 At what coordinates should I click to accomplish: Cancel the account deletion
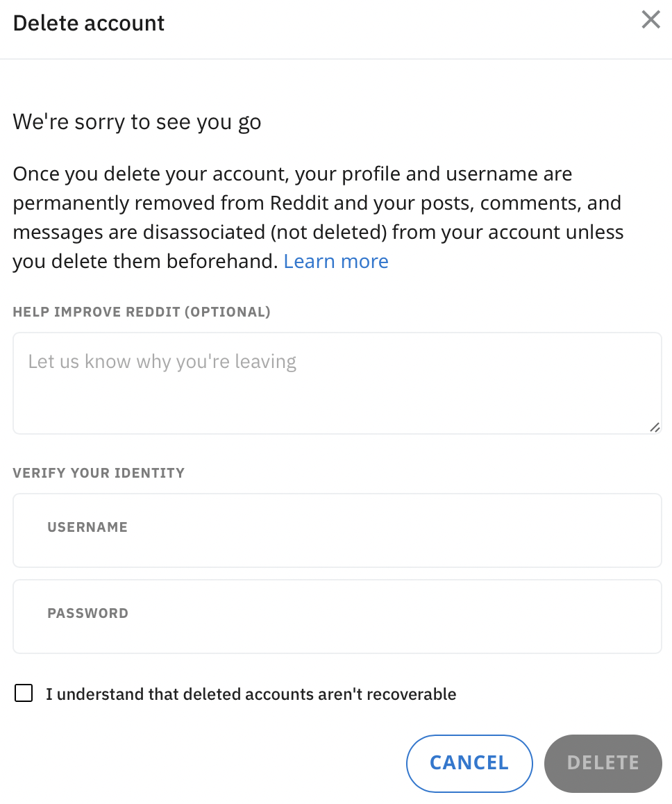pyautogui.click(x=469, y=763)
